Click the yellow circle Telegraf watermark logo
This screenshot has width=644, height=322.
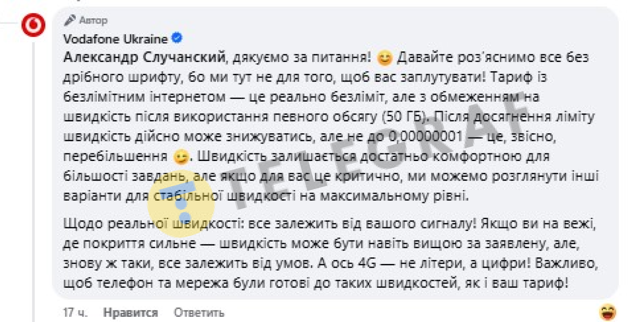181,203
